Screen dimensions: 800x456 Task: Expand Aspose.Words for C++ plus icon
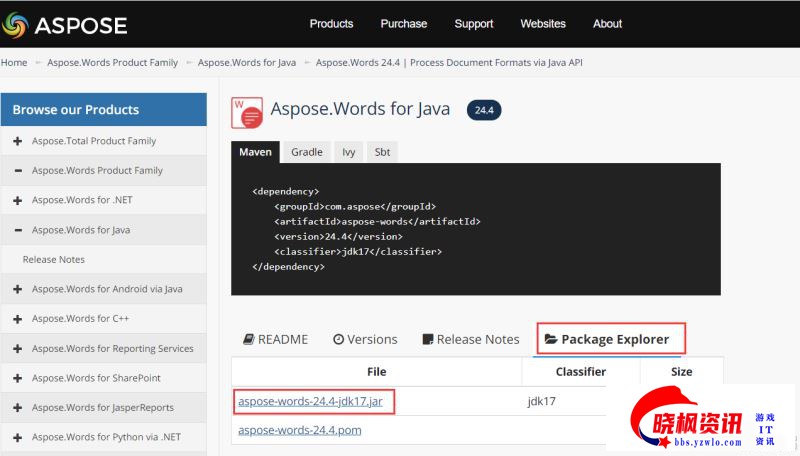pos(18,319)
